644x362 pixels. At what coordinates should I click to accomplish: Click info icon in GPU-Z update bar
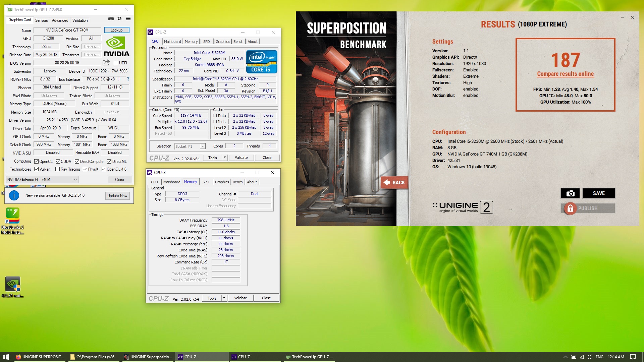[x=14, y=195]
